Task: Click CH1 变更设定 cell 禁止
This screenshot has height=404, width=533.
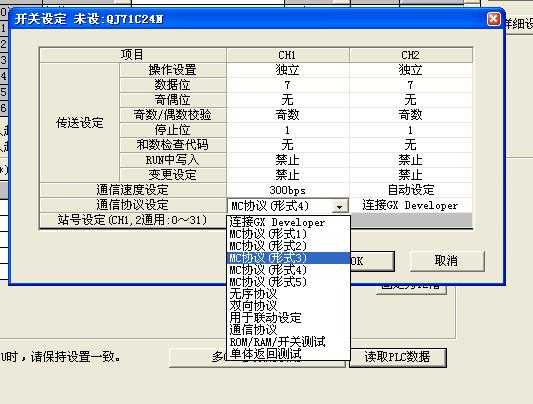Action: (x=288, y=175)
